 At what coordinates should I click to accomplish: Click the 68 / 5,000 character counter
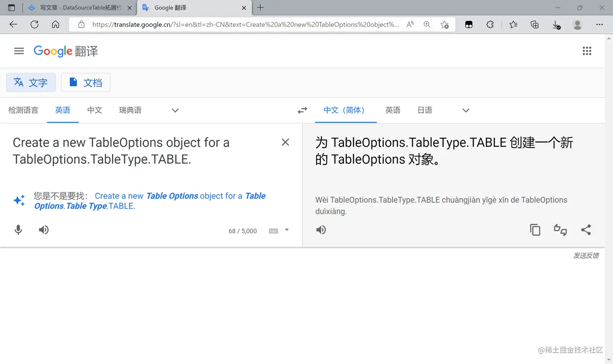coord(242,231)
